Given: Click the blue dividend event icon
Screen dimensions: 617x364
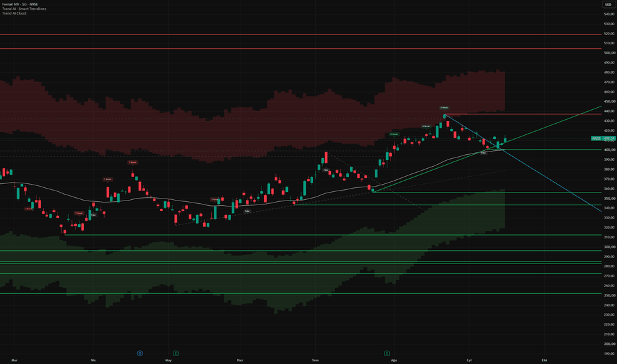Looking at the screenshot, I should (140, 353).
